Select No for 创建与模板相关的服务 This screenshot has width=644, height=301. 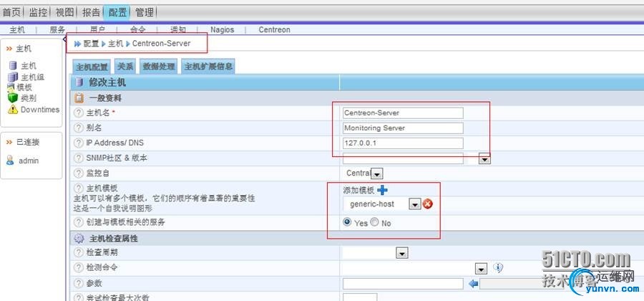(374, 222)
